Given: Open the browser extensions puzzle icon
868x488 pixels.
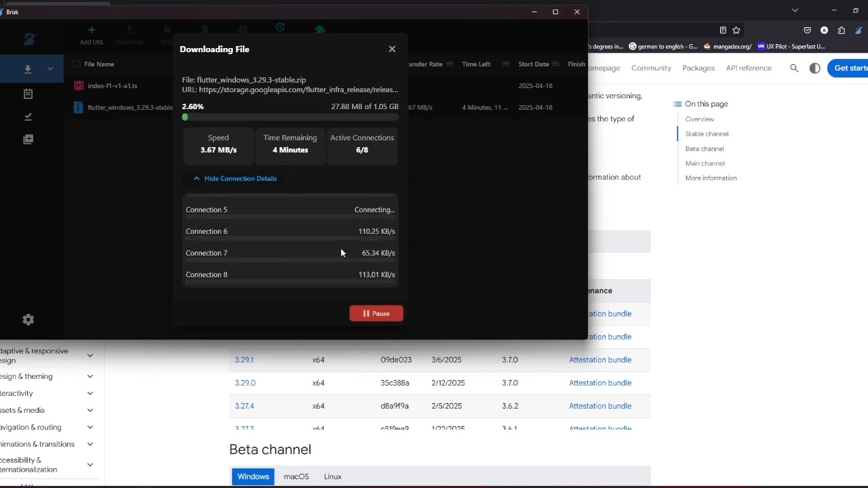Looking at the screenshot, I should click(842, 30).
